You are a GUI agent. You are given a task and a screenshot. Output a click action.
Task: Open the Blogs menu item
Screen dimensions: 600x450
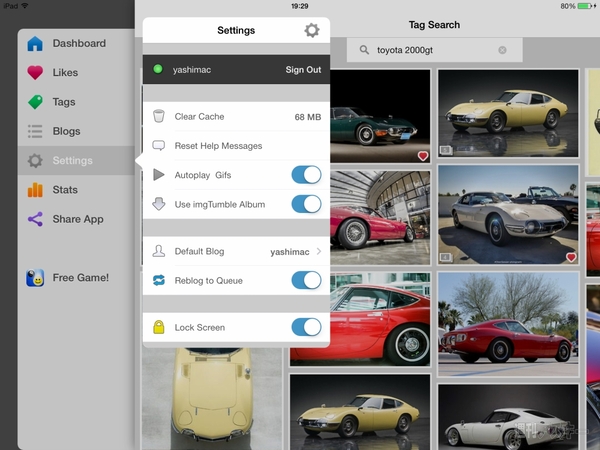(x=66, y=131)
